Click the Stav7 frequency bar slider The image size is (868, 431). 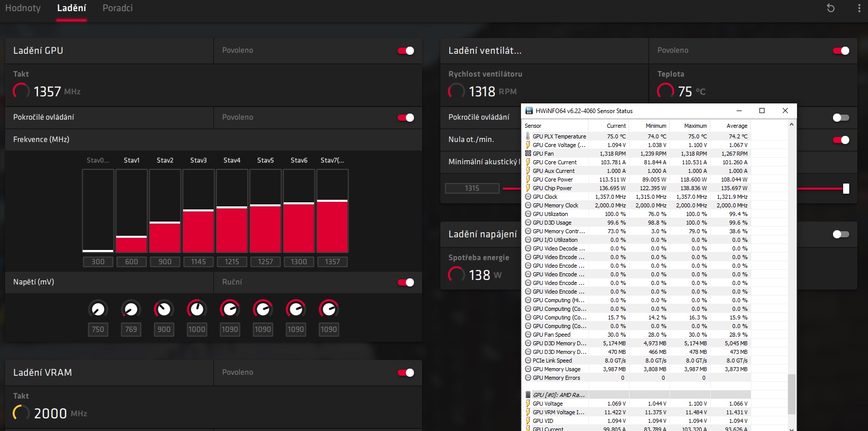tap(332, 201)
